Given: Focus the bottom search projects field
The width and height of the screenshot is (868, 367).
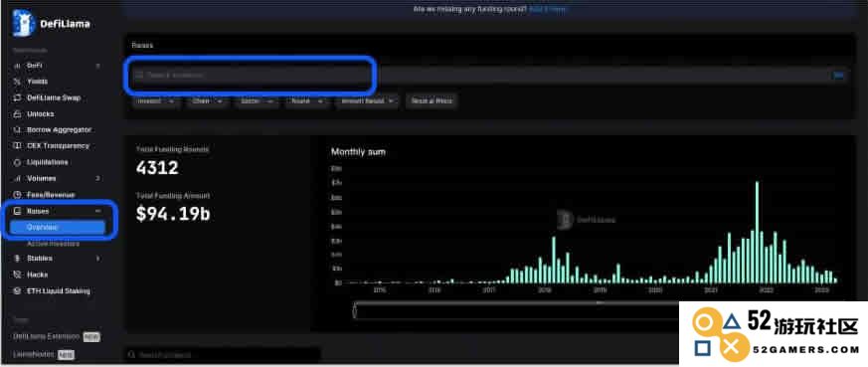Looking at the screenshot, I should [223, 355].
